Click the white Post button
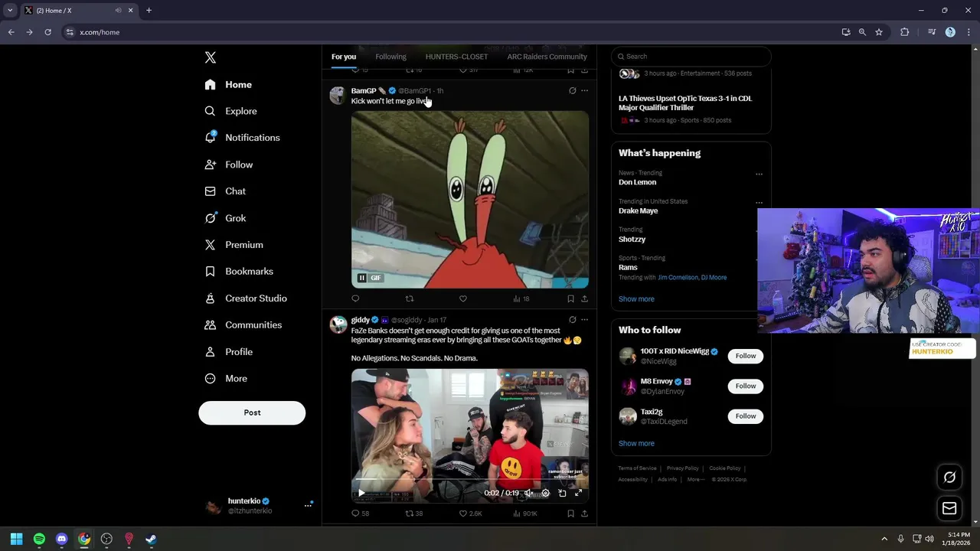The height and width of the screenshot is (551, 980). point(252,412)
